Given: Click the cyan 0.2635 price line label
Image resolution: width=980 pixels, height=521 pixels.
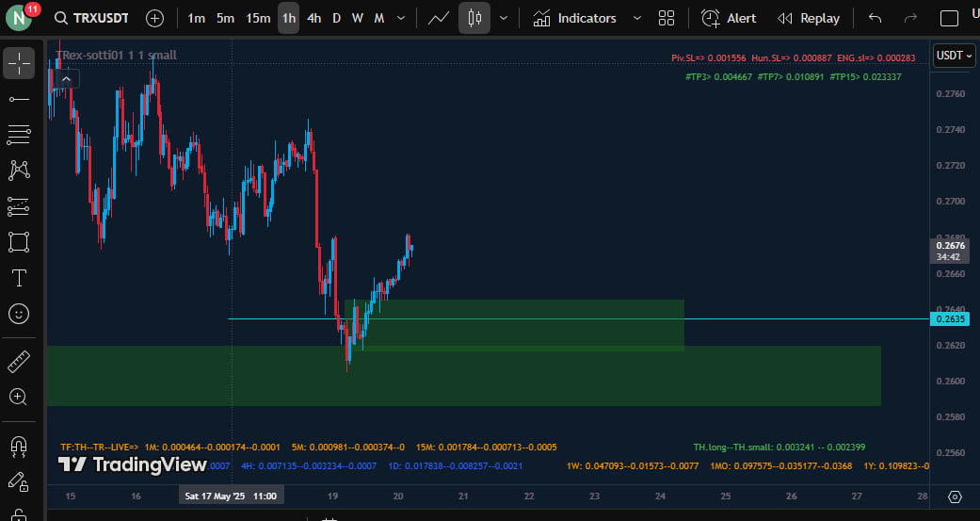Looking at the screenshot, I should pos(950,319).
